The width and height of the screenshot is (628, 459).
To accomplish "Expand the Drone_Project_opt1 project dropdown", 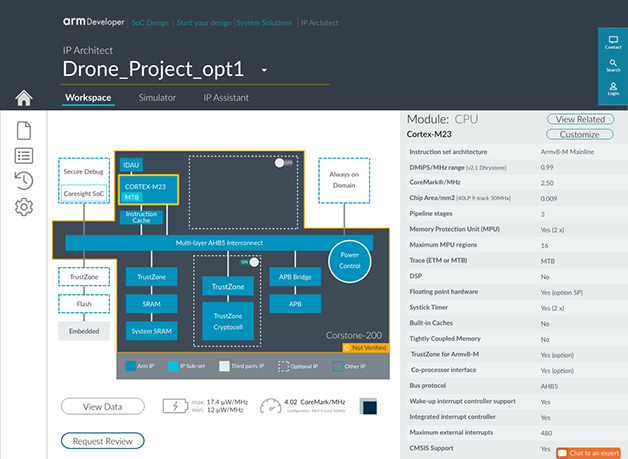I will [x=265, y=71].
